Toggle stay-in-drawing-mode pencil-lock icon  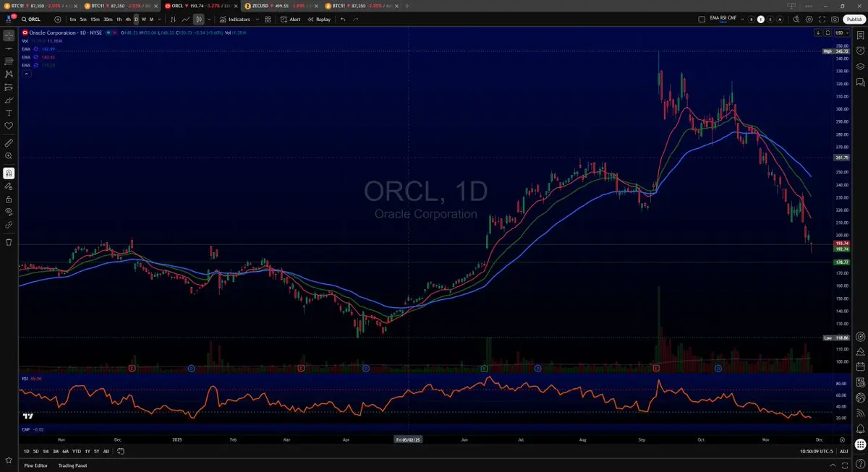9,186
